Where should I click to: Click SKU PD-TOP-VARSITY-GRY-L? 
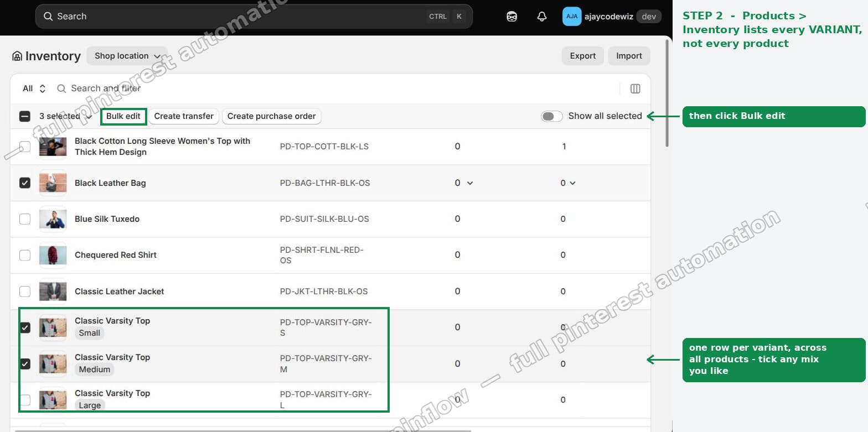326,399
